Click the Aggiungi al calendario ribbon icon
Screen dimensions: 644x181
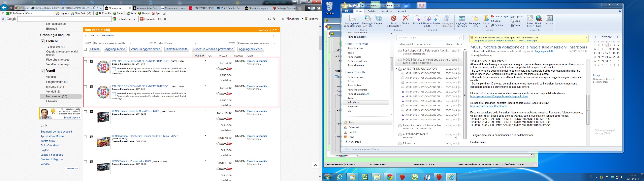coord(462,21)
